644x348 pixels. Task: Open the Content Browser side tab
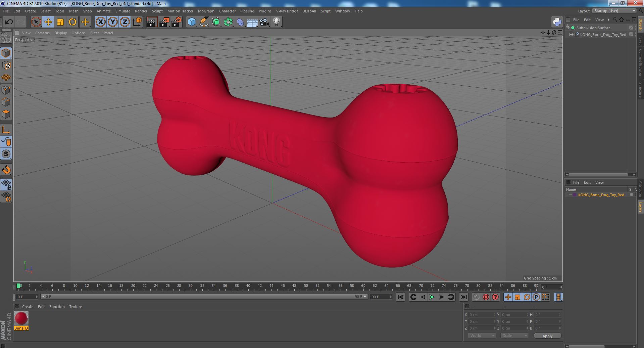point(640,63)
